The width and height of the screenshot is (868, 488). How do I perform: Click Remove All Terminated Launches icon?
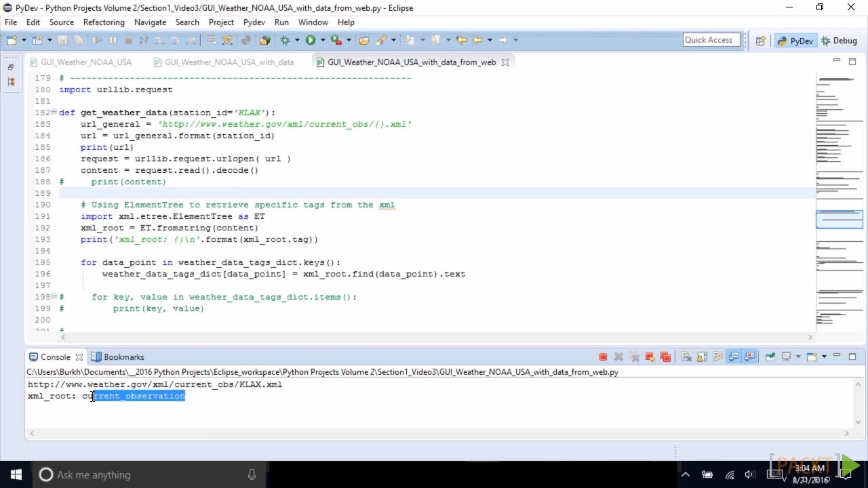click(x=635, y=357)
